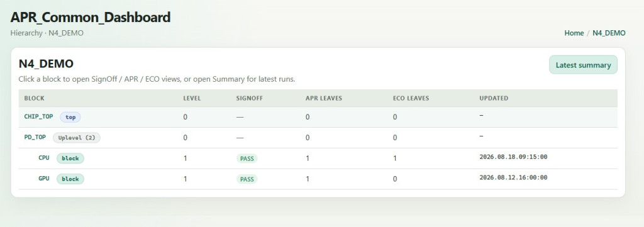Open the CPU block link
Viewport: 644px width, 227px height.
(x=44, y=158)
